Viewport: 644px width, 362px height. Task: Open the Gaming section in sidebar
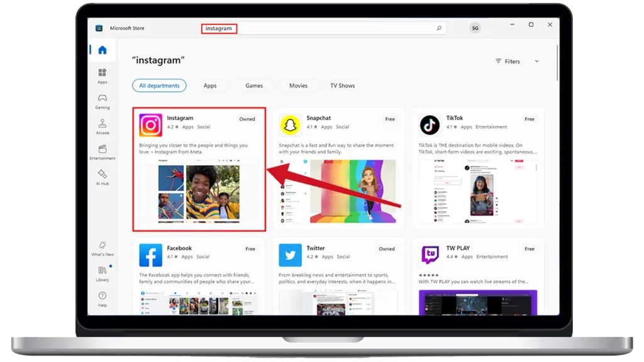(x=103, y=101)
